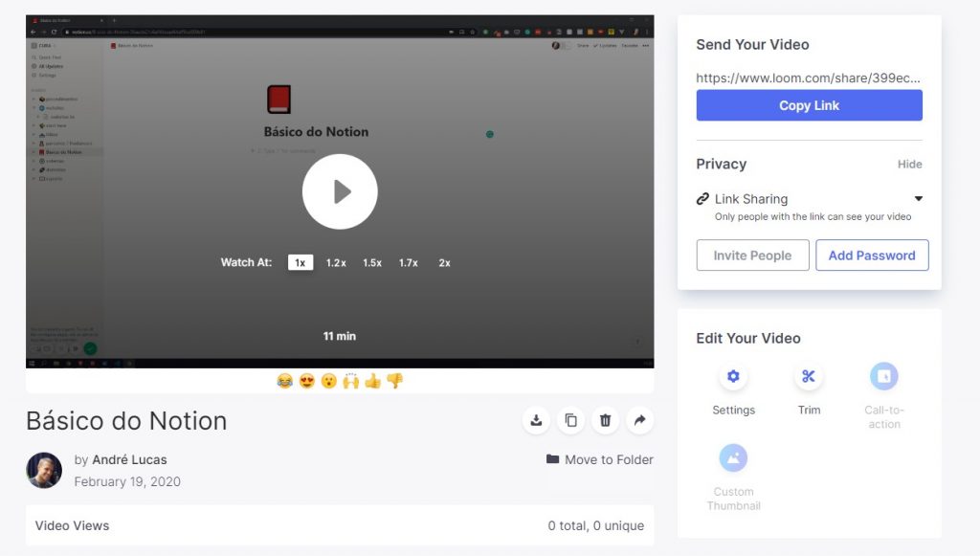Click the red book icon in video
This screenshot has width=980, height=556.
[278, 100]
